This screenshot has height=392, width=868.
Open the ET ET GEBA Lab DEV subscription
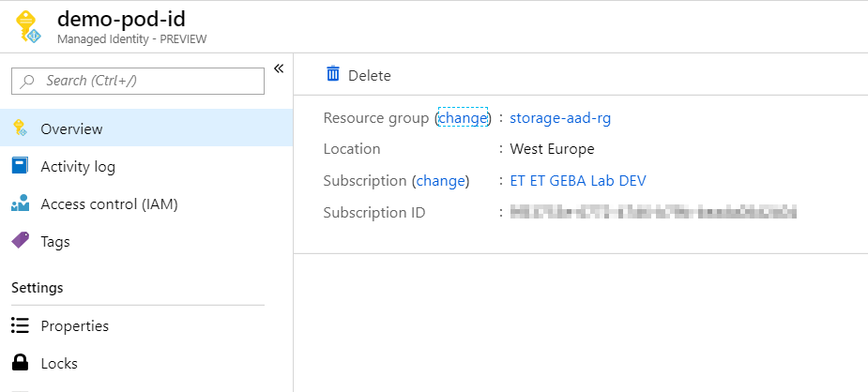pyautogui.click(x=577, y=180)
